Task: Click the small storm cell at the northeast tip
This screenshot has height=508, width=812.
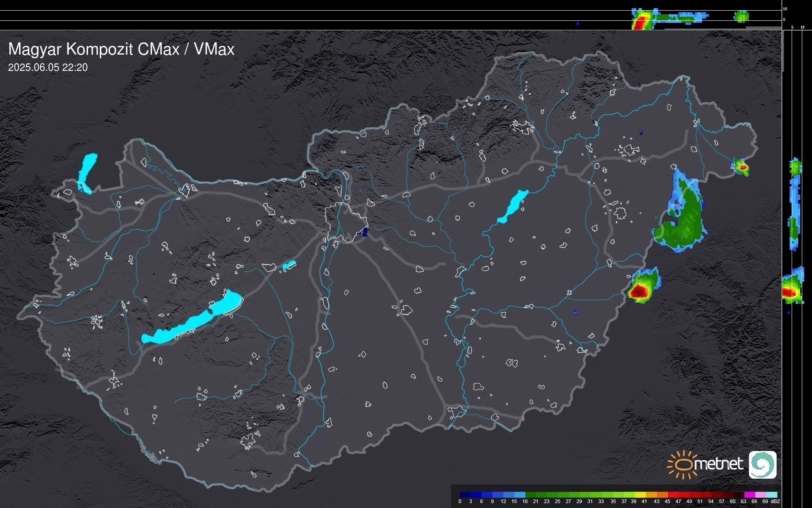Action: point(742,167)
